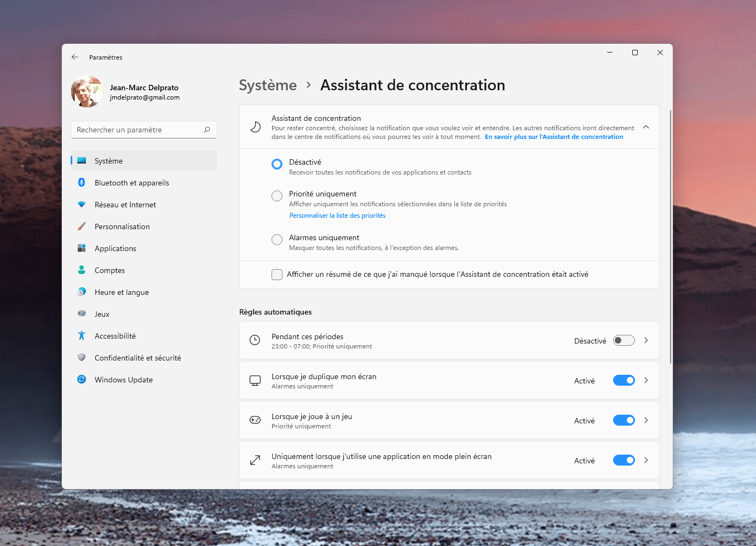Screen dimensions: 756x546
Task: Click Personnaliser la liste des priorités link
Action: point(337,216)
